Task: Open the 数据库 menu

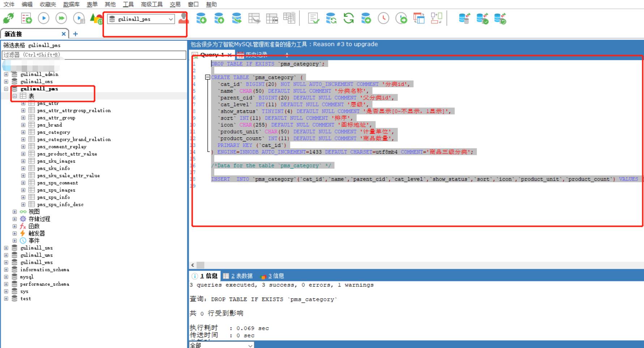Action: pyautogui.click(x=71, y=4)
